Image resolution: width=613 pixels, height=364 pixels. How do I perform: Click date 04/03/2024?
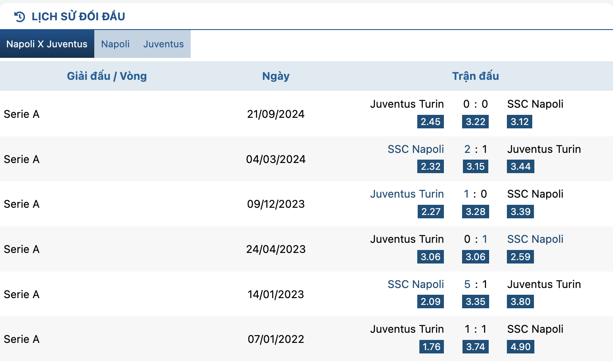[x=276, y=159]
